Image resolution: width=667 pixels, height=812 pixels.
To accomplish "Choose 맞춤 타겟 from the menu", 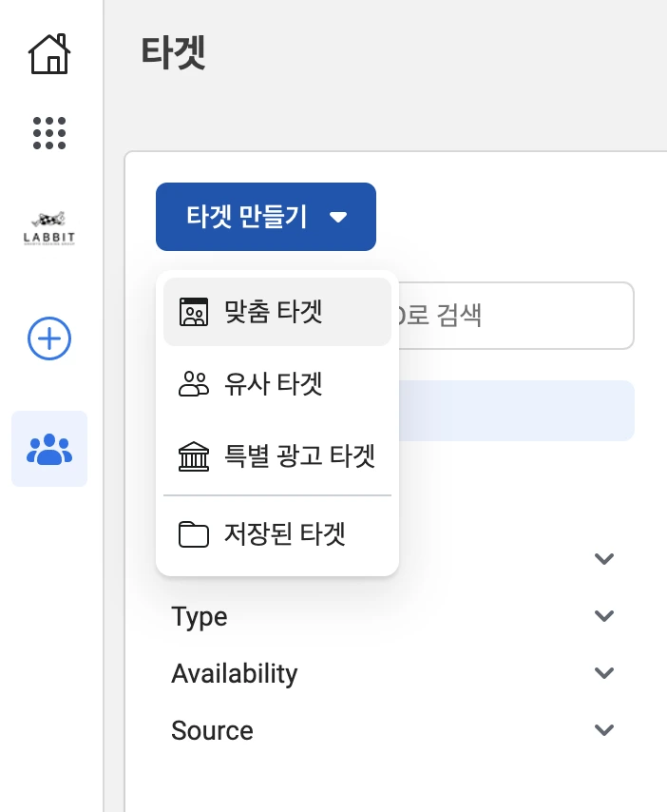I will click(274, 312).
